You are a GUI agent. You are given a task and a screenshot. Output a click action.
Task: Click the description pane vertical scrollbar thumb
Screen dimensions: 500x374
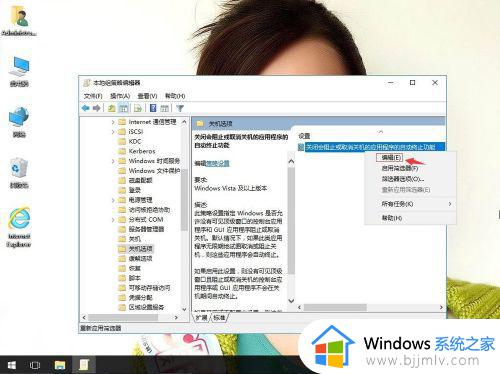click(291, 221)
